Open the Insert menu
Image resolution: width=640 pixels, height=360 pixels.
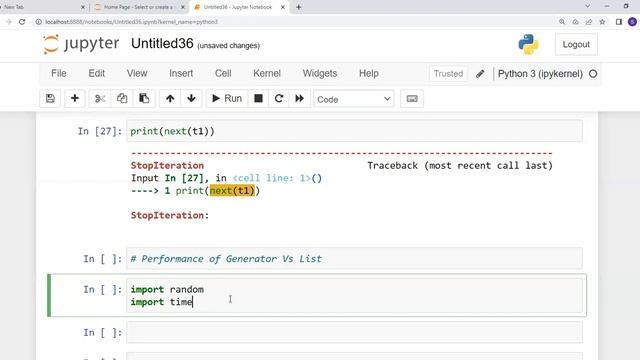point(181,73)
